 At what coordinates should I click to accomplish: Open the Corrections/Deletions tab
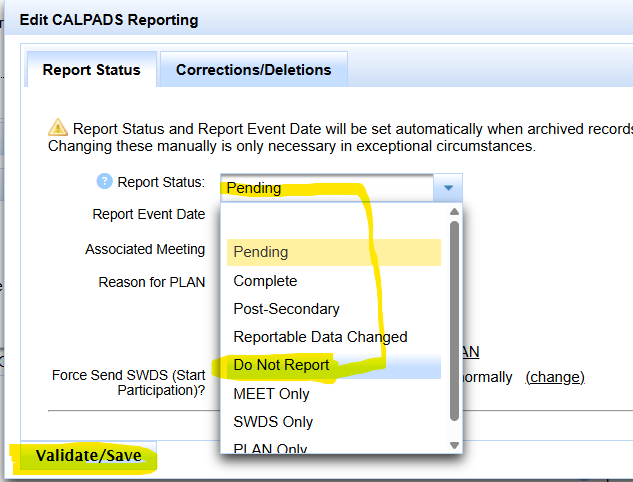point(254,69)
